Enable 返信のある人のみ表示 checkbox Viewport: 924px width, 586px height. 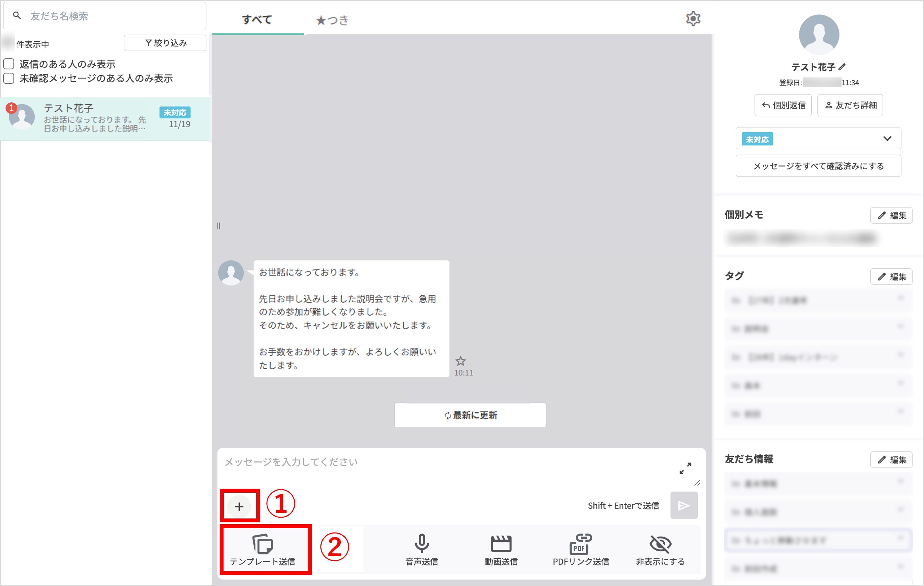(9, 64)
